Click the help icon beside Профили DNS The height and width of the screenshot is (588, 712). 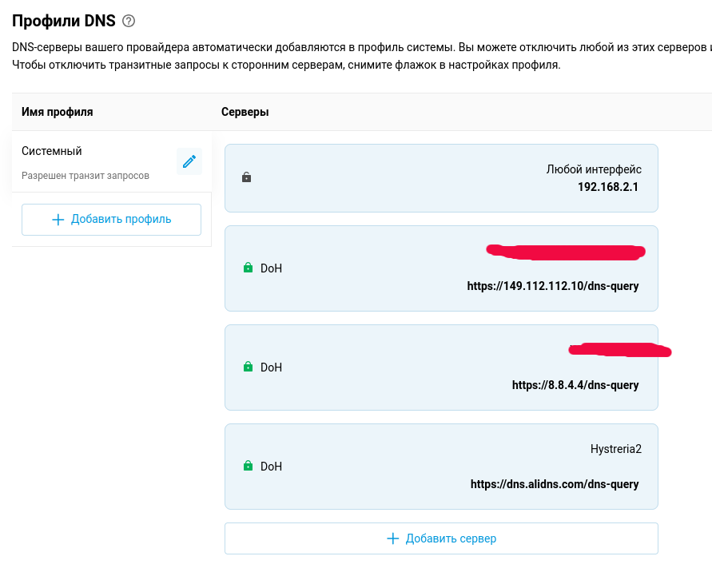pyautogui.click(x=129, y=22)
